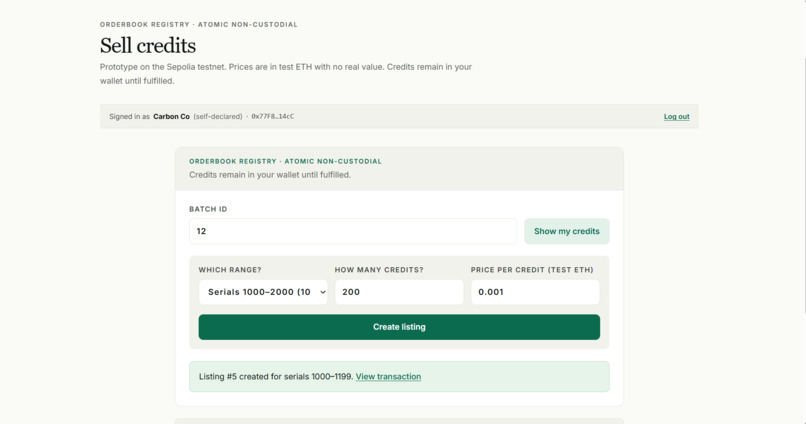Click the Prototype on the Sepolia testnet description
The image size is (806, 424).
pyautogui.click(x=286, y=74)
